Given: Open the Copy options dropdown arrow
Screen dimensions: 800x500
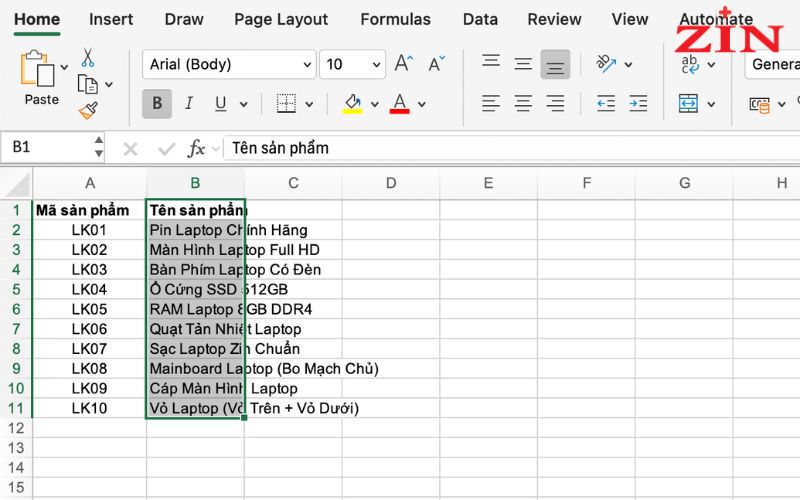Looking at the screenshot, I should point(109,85).
